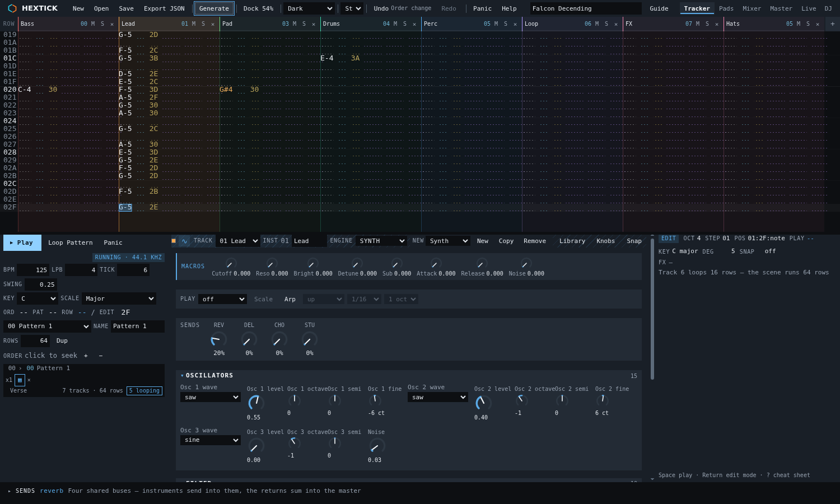This screenshot has height=504, width=840.
Task: Start playback with the Play button
Action: 22,242
